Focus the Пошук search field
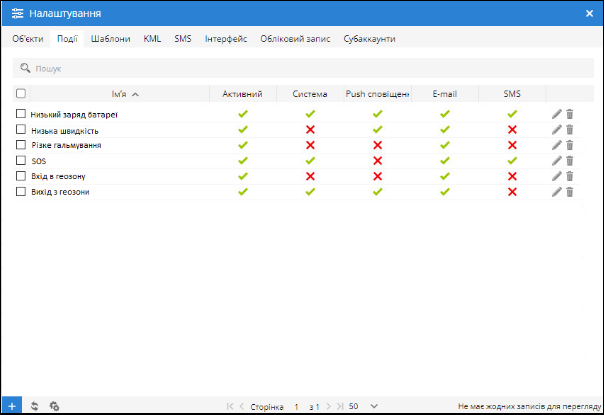 tap(303, 68)
